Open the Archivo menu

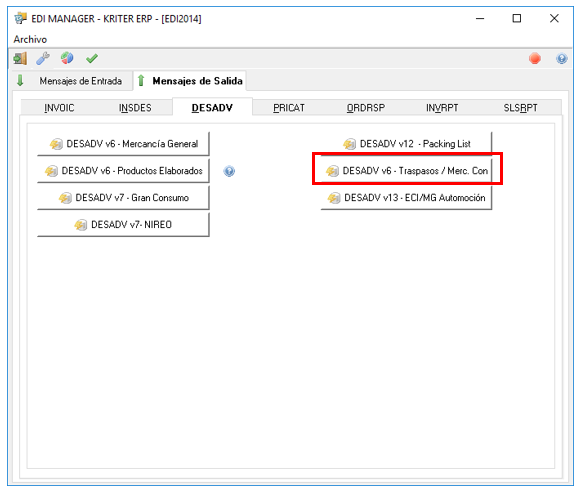tap(30, 39)
